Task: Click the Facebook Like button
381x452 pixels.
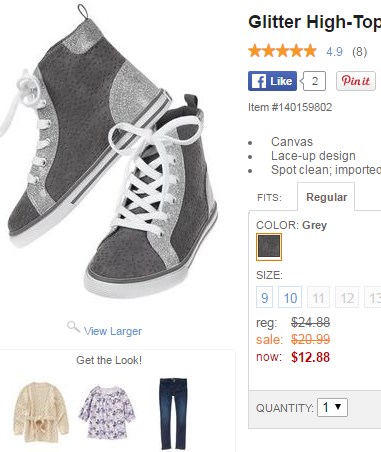Action: click(272, 81)
